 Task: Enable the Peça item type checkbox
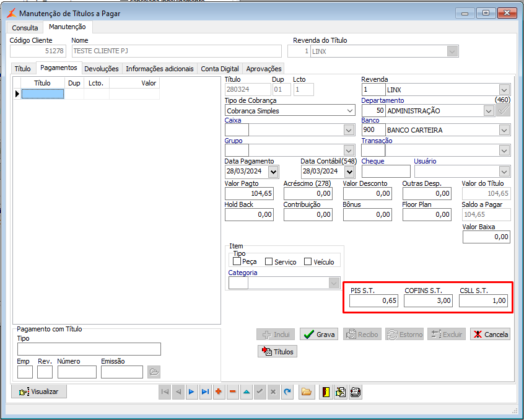coord(237,261)
